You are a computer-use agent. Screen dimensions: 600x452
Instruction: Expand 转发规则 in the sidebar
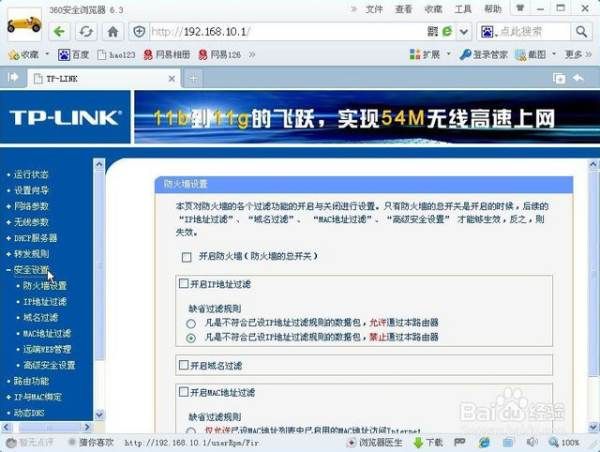point(31,254)
